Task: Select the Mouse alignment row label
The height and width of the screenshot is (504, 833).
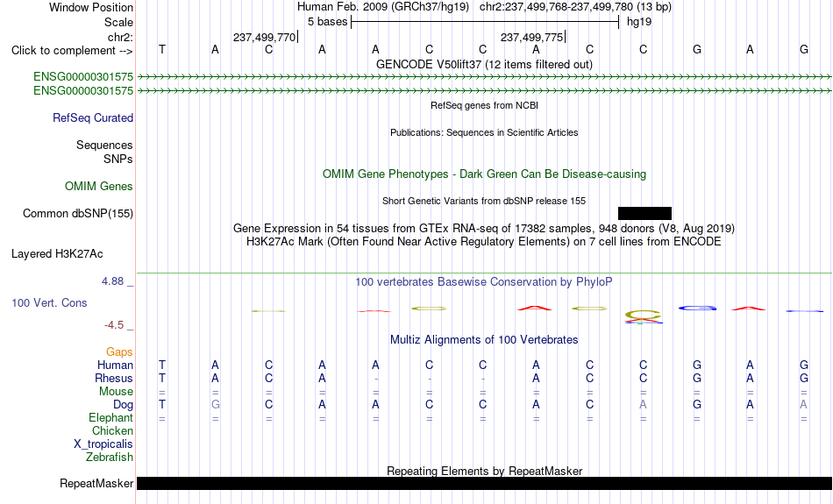Action: coord(117,392)
